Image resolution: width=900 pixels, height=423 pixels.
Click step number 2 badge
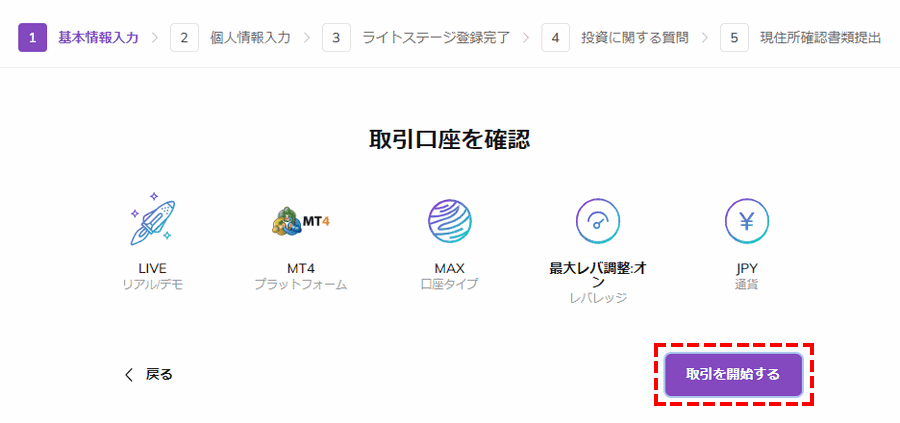[184, 38]
